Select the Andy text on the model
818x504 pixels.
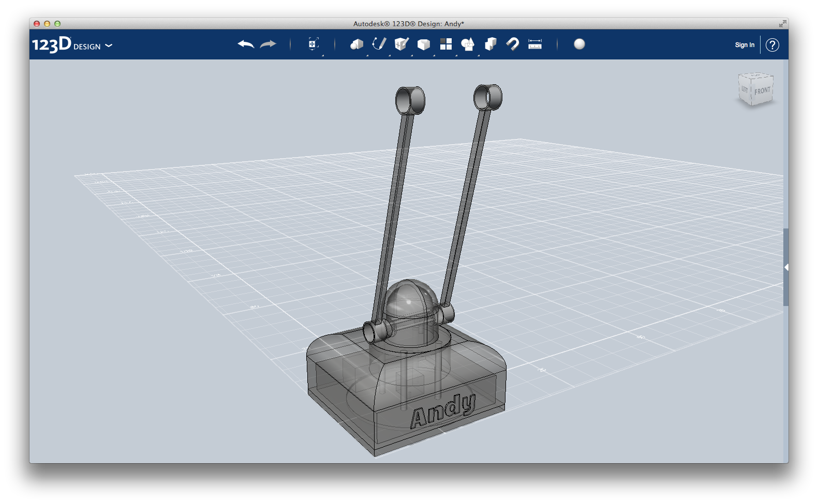pyautogui.click(x=443, y=411)
